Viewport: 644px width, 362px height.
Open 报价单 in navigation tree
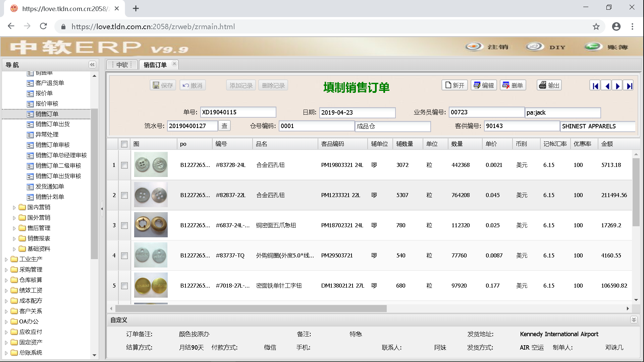44,93
